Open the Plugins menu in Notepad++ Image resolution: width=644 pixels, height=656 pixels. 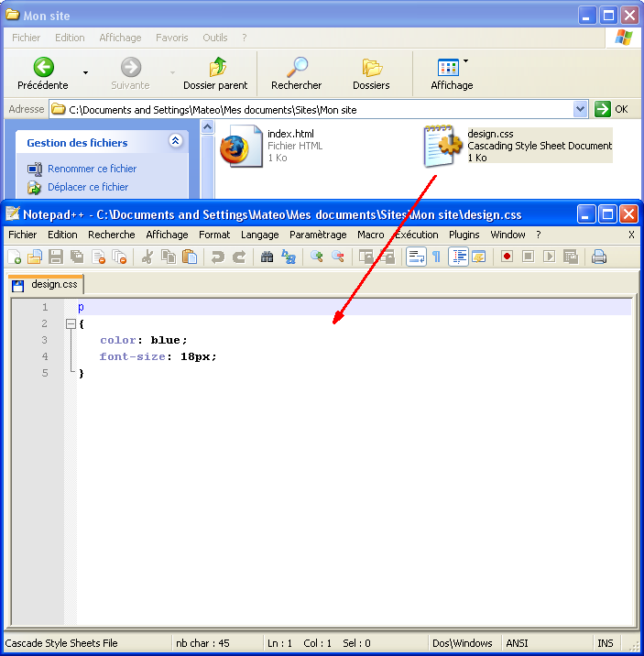[x=464, y=235]
